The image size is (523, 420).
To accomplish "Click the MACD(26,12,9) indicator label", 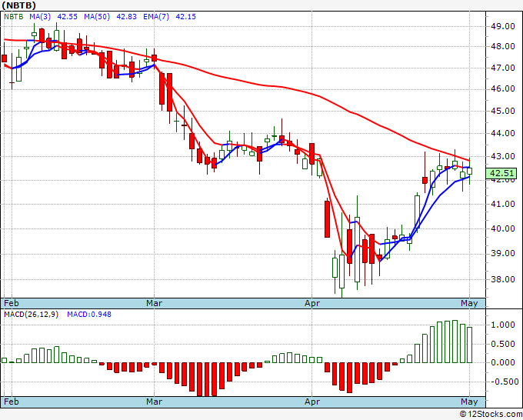I will pyautogui.click(x=31, y=315).
